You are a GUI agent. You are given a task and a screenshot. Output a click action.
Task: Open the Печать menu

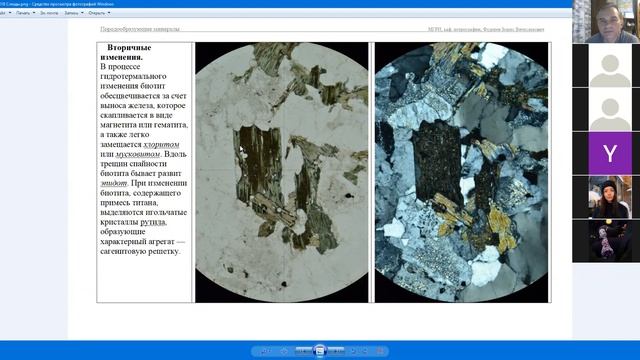coord(23,13)
